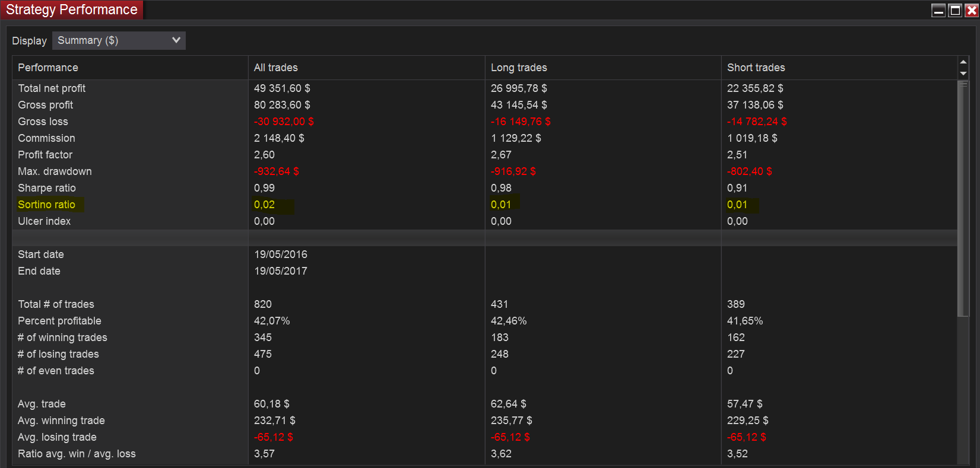Click the Strategy Performance title bar label
This screenshot has height=468, width=980.
point(72,9)
